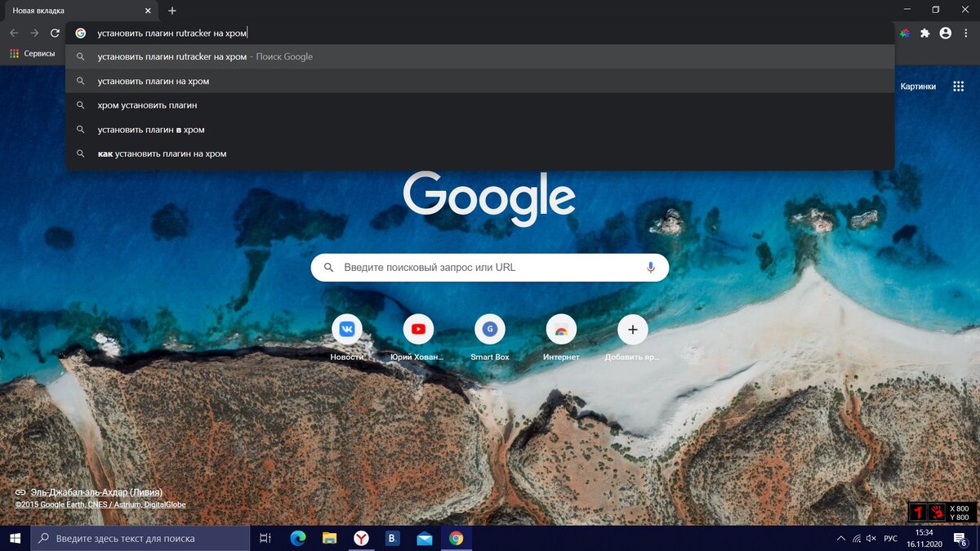The height and width of the screenshot is (551, 980).
Task: Switch input language via РУС
Action: [891, 539]
